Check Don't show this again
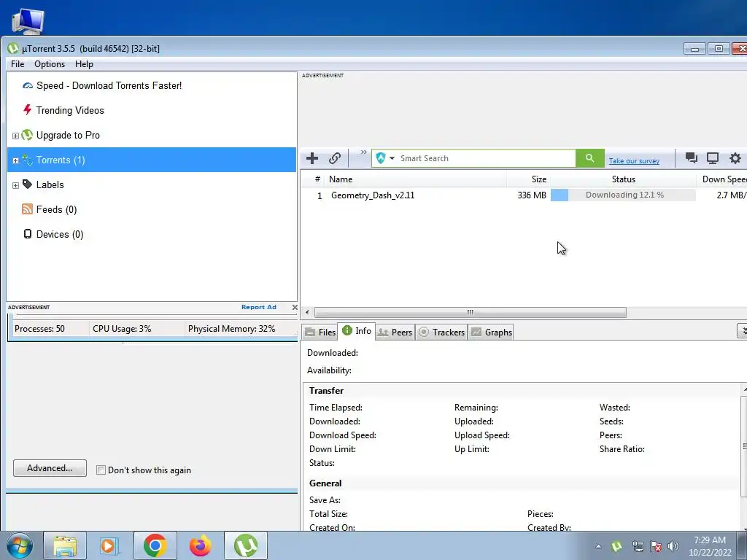The height and width of the screenshot is (560, 747). pyautogui.click(x=101, y=470)
